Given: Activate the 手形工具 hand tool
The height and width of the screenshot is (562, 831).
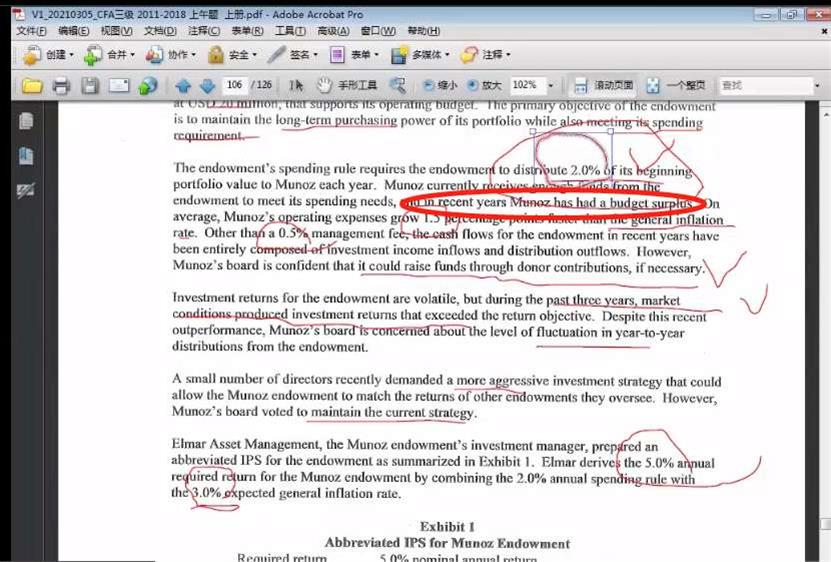Looking at the screenshot, I should [347, 85].
